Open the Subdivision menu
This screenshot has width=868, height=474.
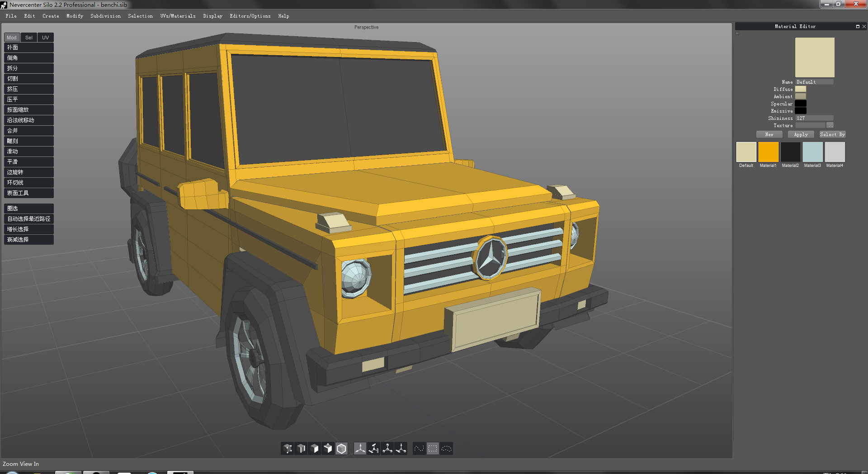tap(105, 16)
